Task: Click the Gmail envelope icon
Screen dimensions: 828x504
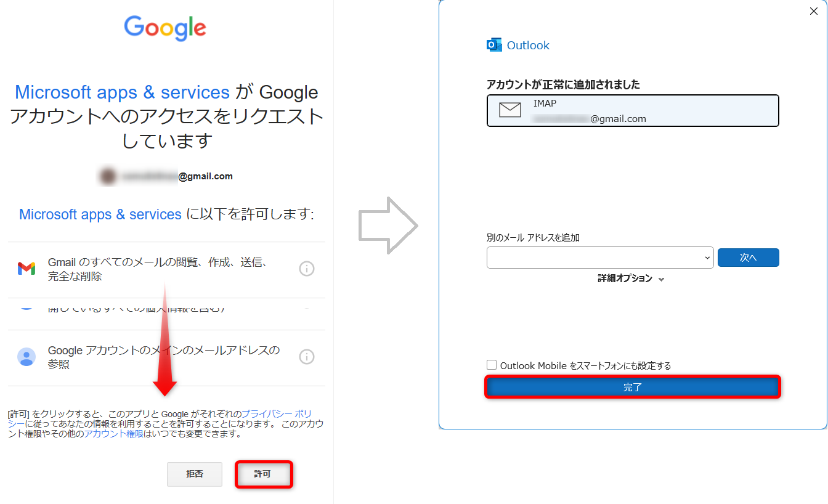Action: click(x=26, y=269)
